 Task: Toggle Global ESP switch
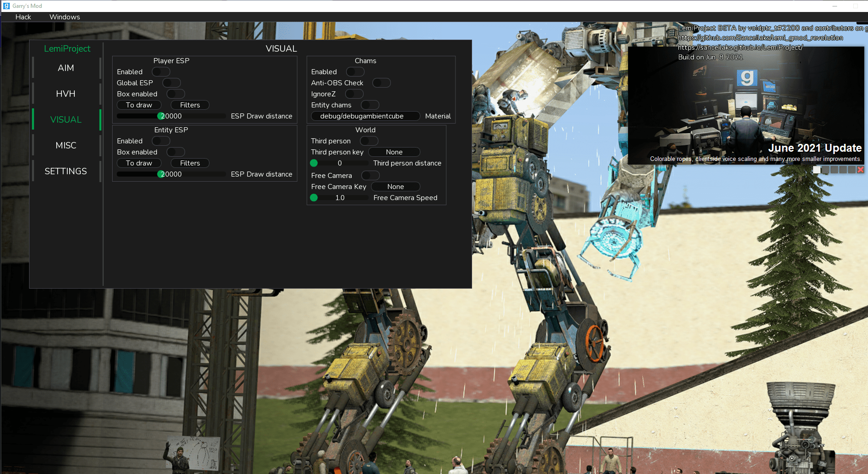171,83
